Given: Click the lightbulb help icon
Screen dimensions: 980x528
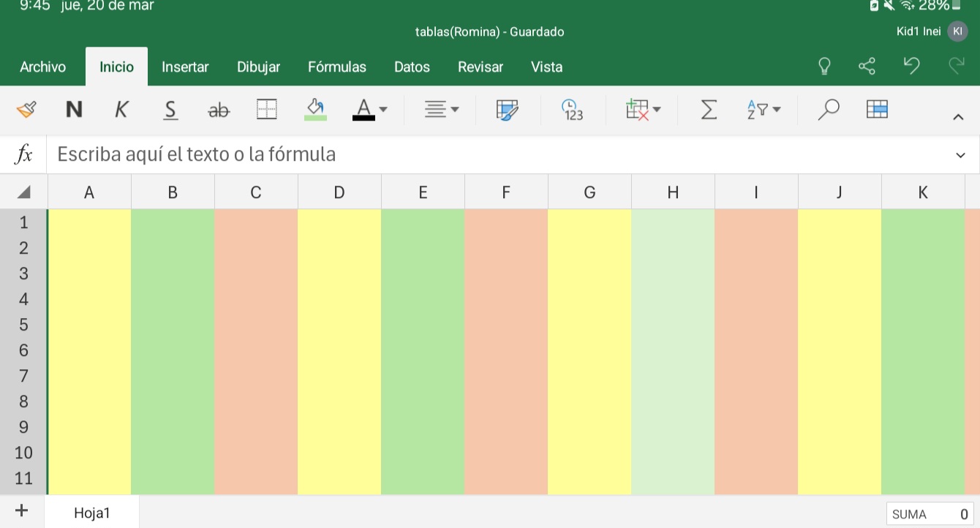Looking at the screenshot, I should (824, 67).
